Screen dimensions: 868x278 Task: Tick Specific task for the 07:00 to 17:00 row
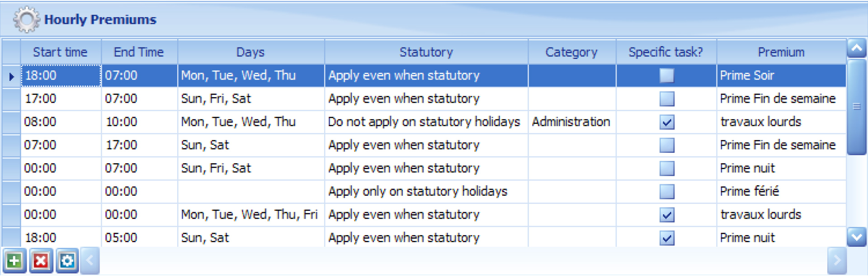(x=667, y=145)
